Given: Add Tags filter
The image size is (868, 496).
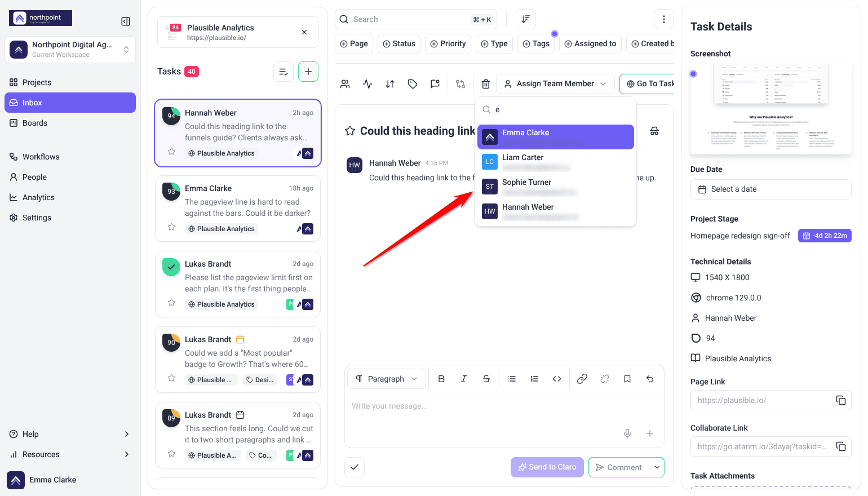Looking at the screenshot, I should point(536,43).
